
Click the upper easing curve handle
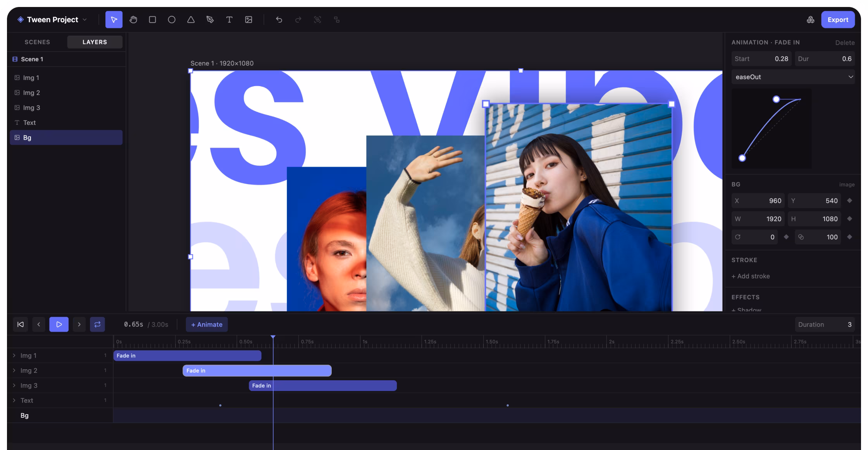pos(776,99)
